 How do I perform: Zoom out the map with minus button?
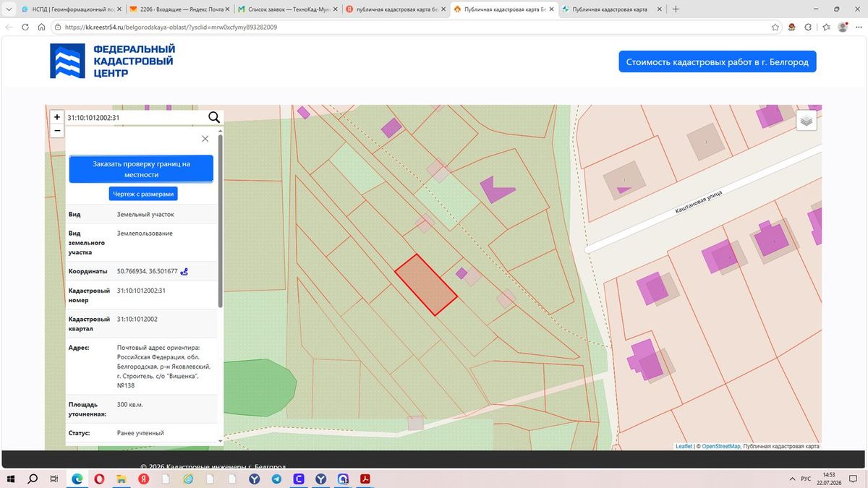[57, 131]
